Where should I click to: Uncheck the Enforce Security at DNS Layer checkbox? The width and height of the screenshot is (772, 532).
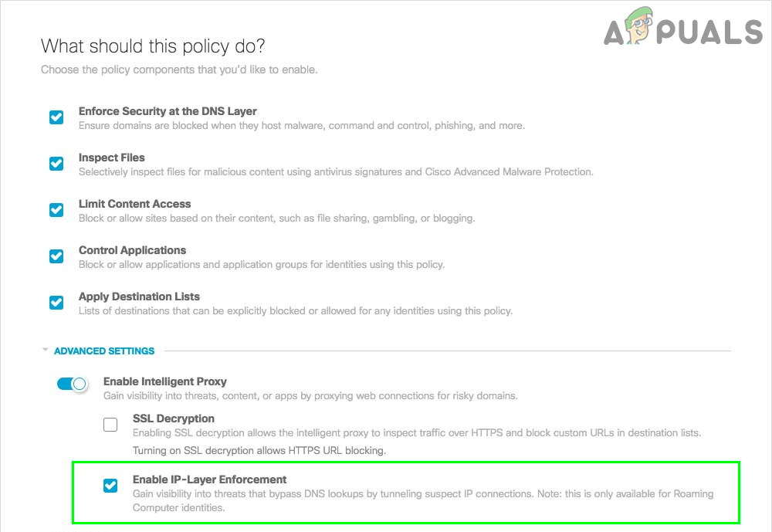(56, 117)
